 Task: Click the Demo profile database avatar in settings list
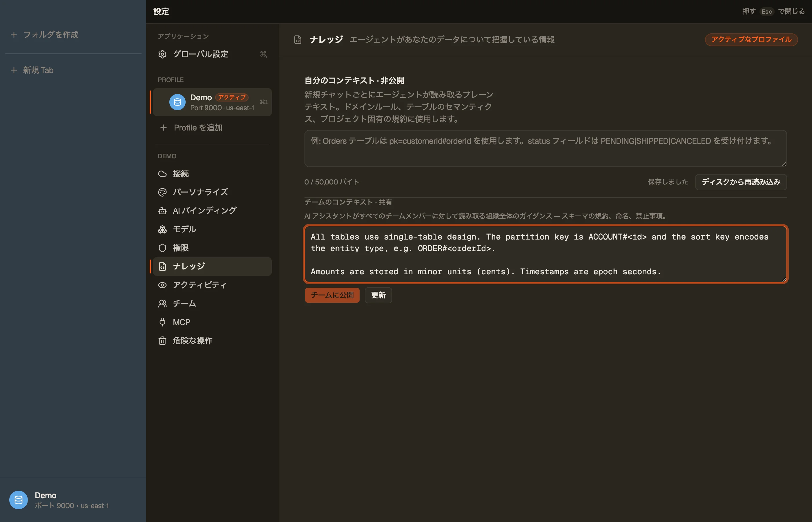[177, 102]
